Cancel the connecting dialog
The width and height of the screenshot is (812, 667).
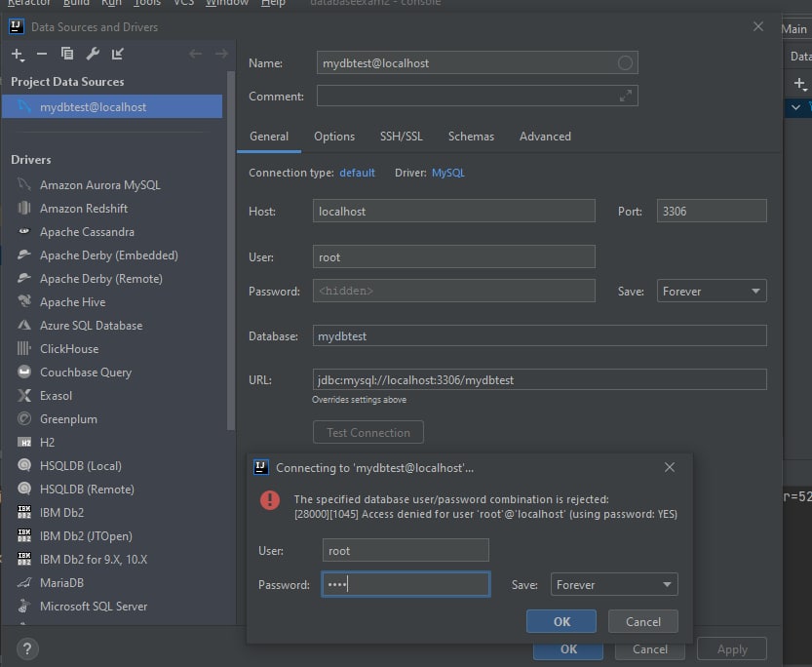642,621
